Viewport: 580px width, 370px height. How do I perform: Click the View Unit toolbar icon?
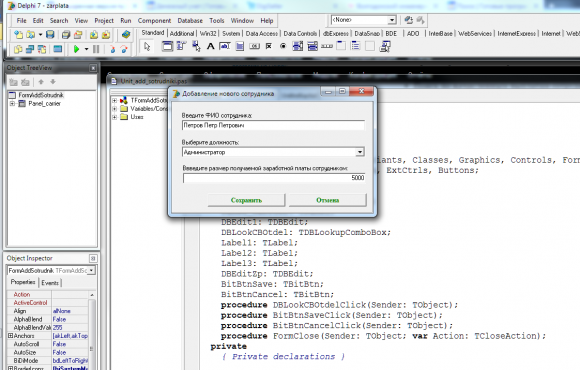pos(18,49)
